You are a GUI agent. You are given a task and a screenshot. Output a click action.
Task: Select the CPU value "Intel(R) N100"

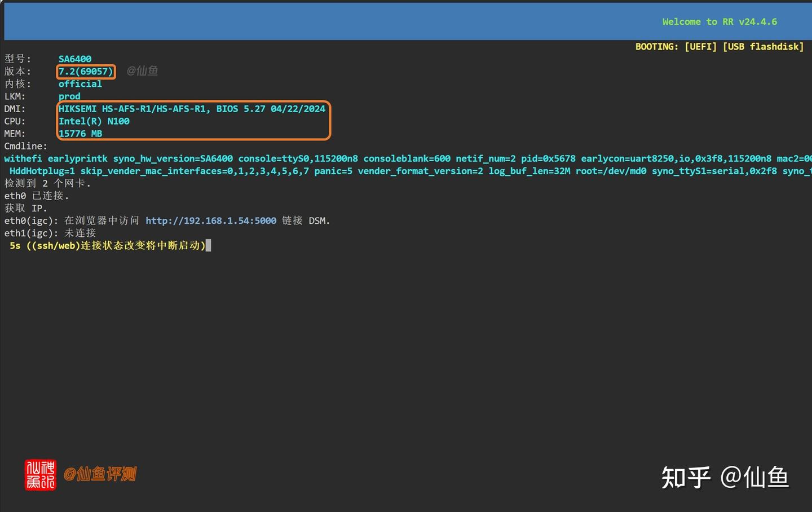94,121
